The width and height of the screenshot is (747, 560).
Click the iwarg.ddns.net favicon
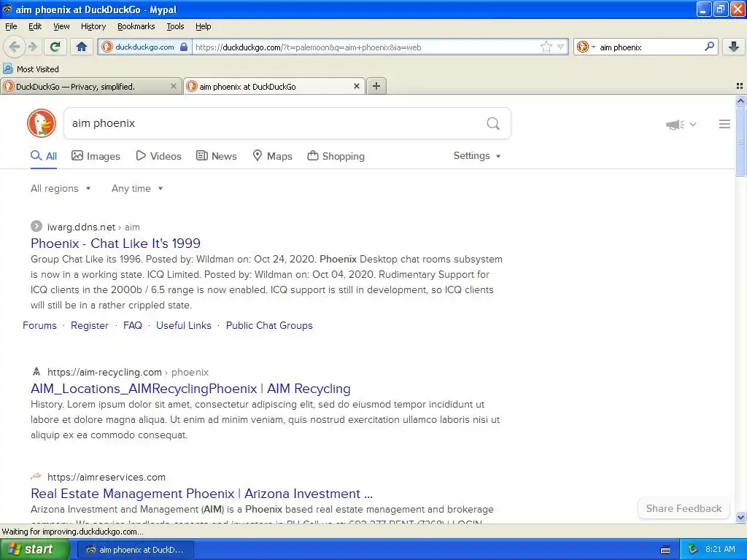tap(36, 226)
